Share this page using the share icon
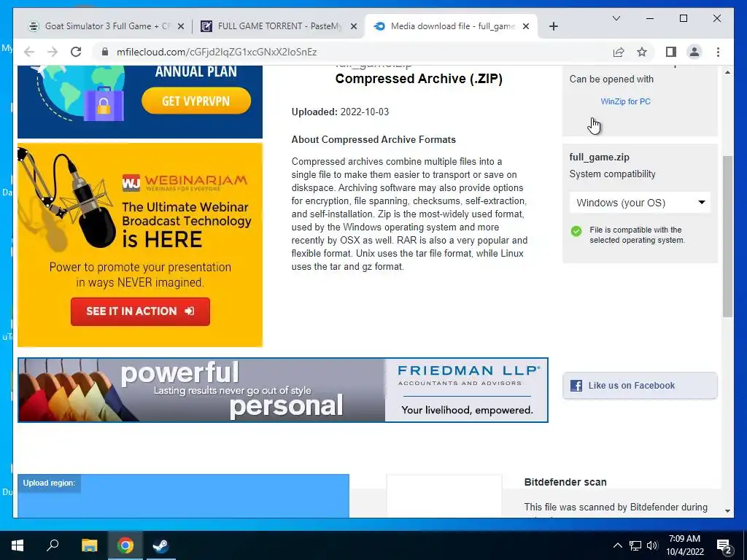Viewport: 747px width, 560px height. point(619,52)
